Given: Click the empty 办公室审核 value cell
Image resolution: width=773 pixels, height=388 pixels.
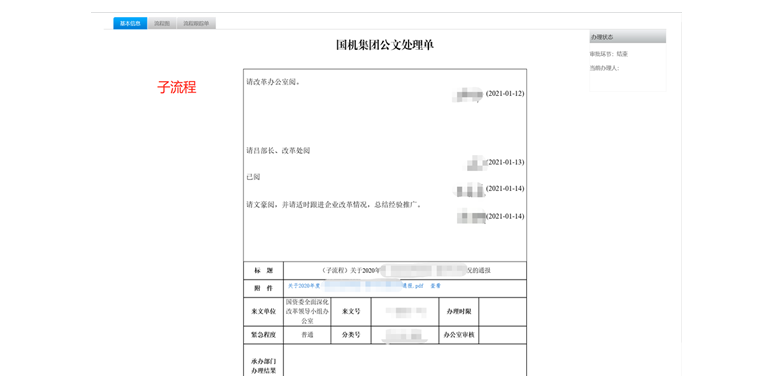Looking at the screenshot, I should [502, 335].
